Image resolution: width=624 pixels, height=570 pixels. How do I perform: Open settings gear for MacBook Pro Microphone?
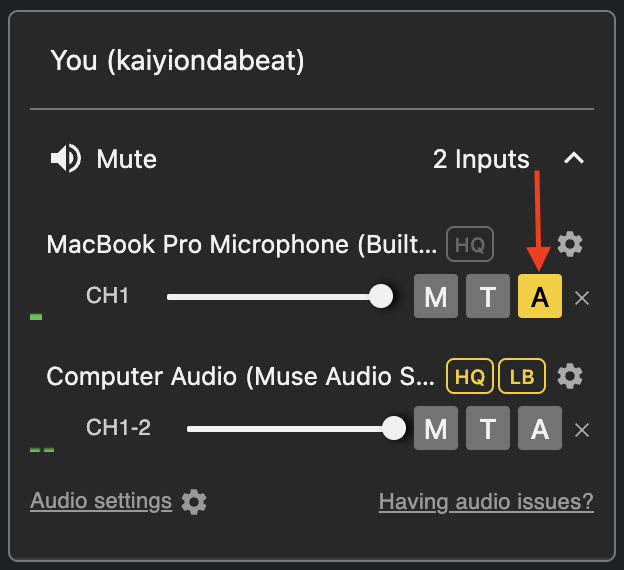[570, 244]
